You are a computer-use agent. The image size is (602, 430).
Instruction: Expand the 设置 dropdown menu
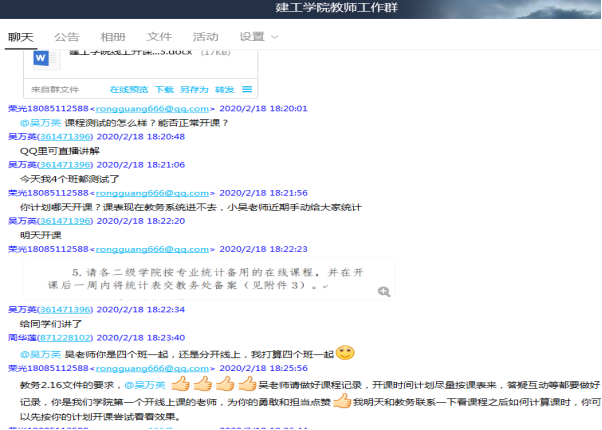(x=259, y=37)
